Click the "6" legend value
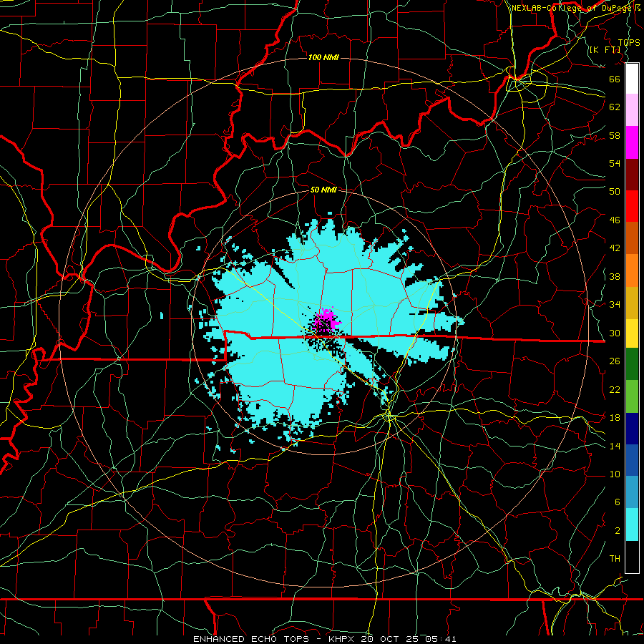This screenshot has width=644, height=644. click(x=618, y=502)
